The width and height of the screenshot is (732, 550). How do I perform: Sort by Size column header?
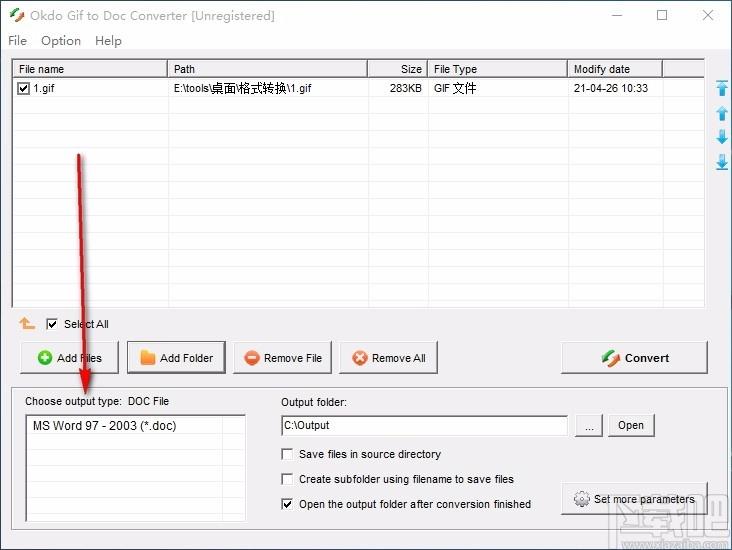[398, 69]
